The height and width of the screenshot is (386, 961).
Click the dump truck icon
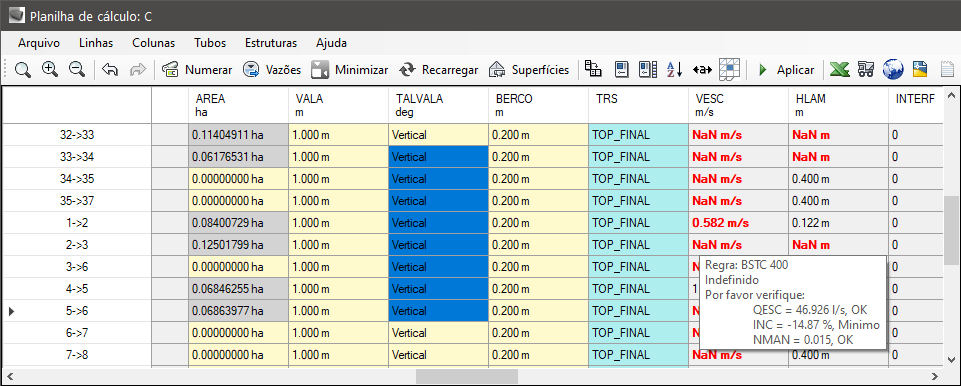[x=866, y=70]
